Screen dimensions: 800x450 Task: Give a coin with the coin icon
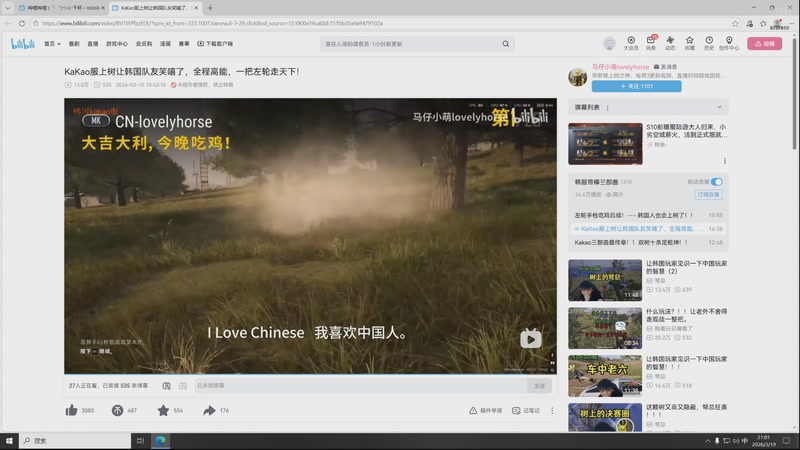click(117, 410)
